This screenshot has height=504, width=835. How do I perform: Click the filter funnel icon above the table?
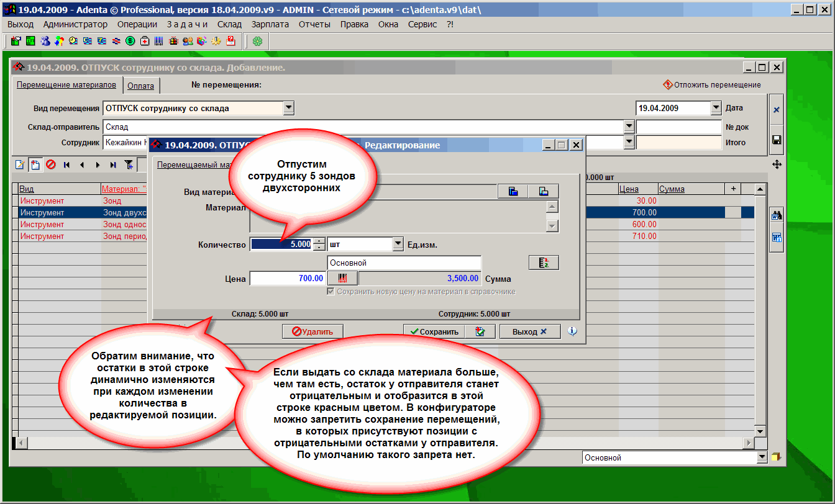tap(129, 165)
